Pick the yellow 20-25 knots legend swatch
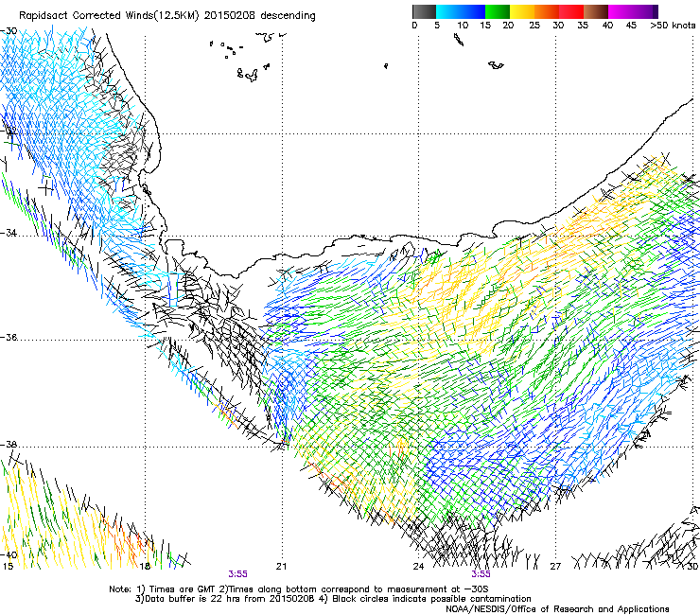 [522, 11]
